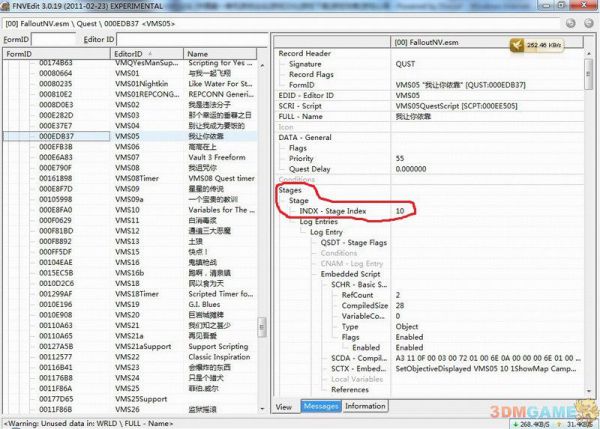Select the VMS04 quest row
This screenshot has width=600, height=429.
click(130, 126)
